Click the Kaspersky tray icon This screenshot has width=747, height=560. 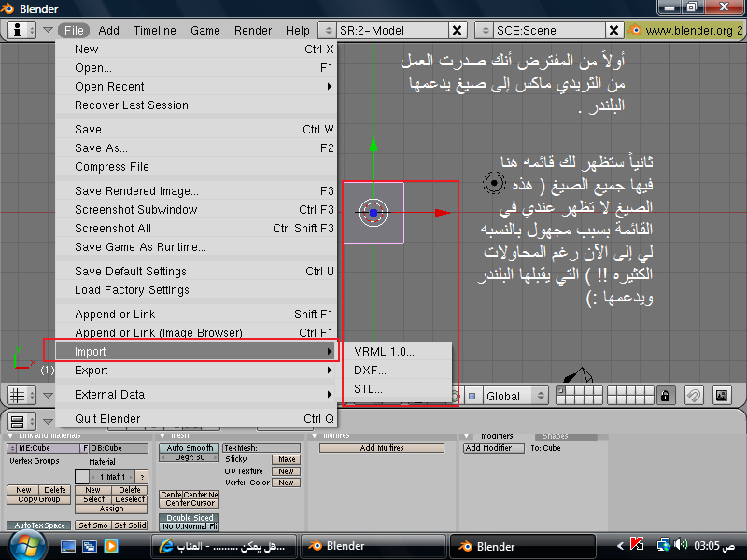point(637,544)
